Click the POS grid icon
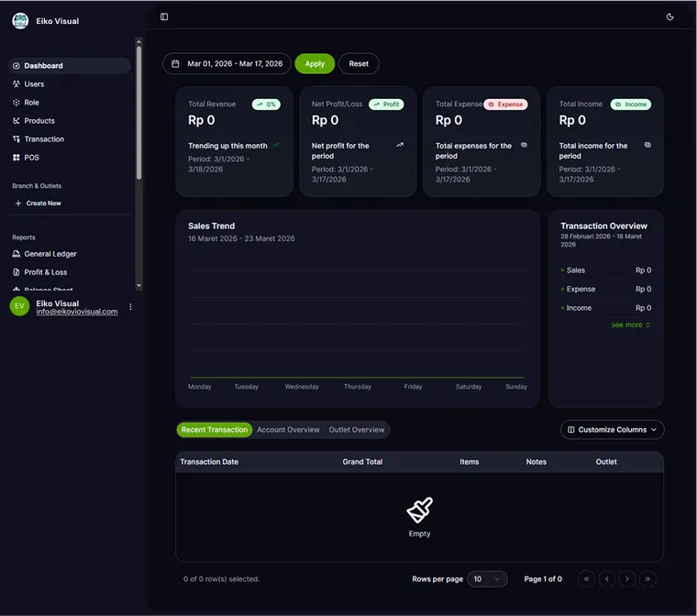This screenshot has height=616, width=697. click(17, 158)
